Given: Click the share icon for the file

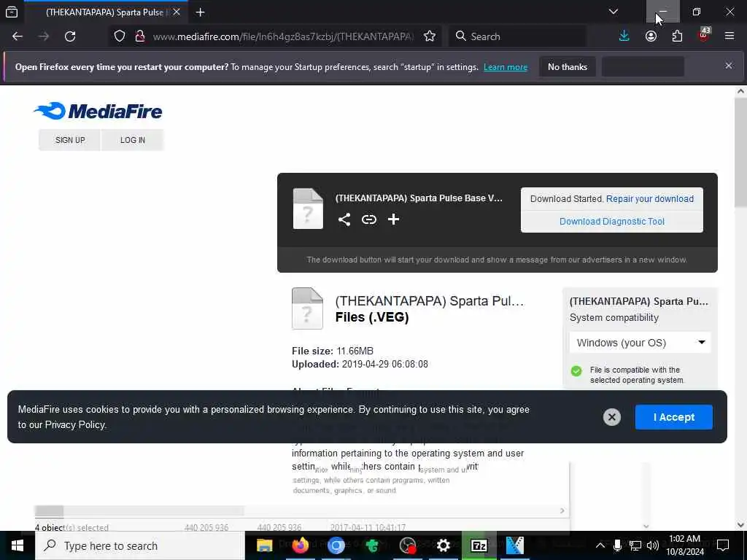Looking at the screenshot, I should [344, 219].
